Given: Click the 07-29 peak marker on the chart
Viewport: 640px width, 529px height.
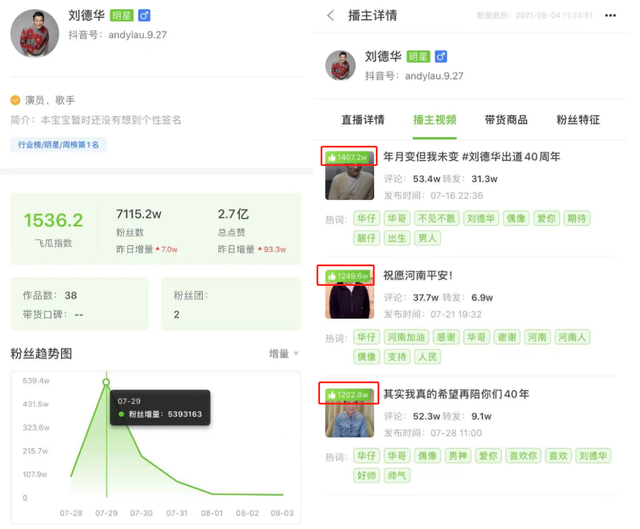Looking at the screenshot, I should pyautogui.click(x=106, y=382).
